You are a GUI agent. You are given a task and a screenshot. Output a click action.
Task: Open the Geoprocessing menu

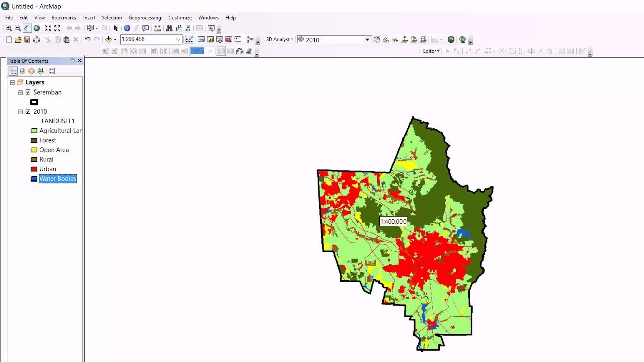[145, 18]
